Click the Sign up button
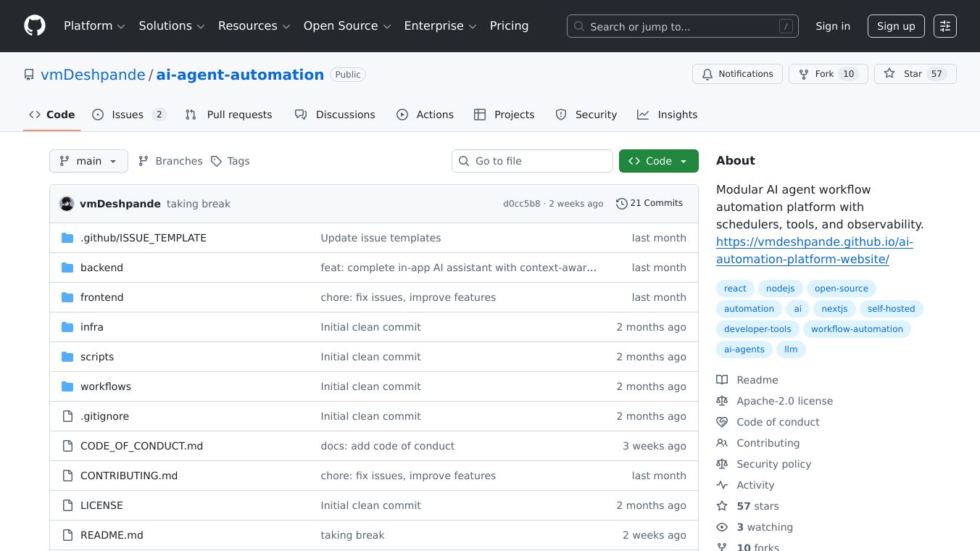The image size is (980, 551). tap(896, 25)
